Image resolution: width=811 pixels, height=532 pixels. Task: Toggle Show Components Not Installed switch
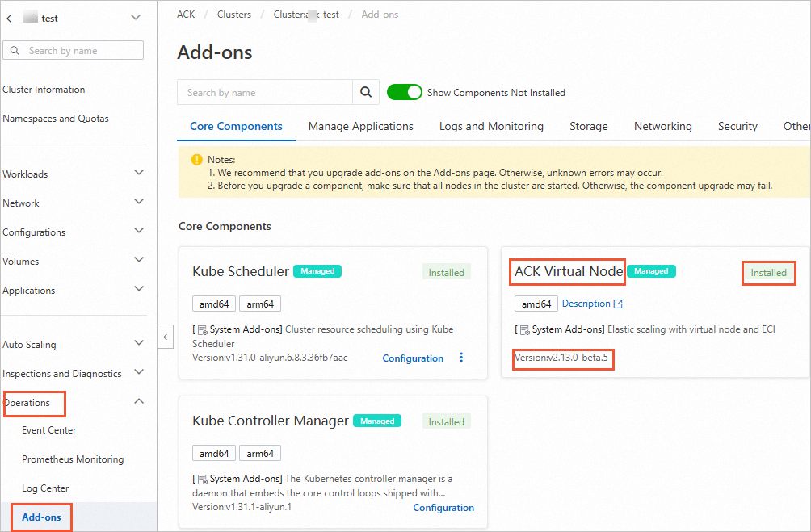(405, 93)
